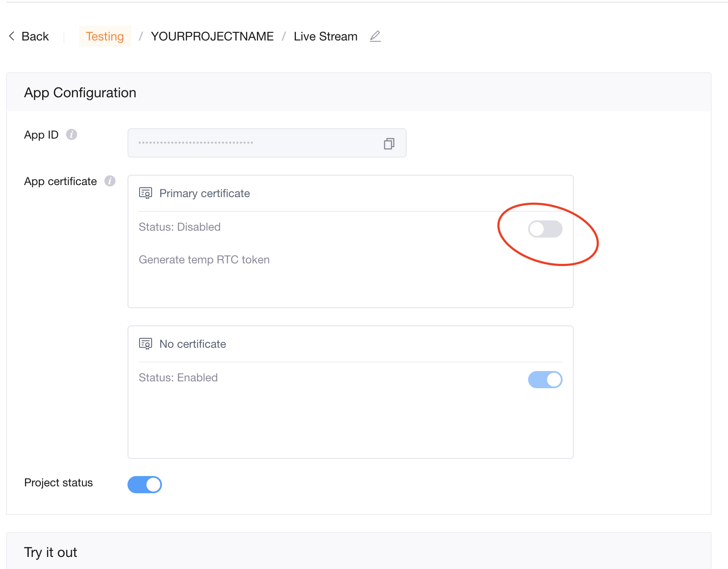Viewport: 728px width, 569px height.
Task: Enable the Primary certificate toggle
Action: point(545,229)
